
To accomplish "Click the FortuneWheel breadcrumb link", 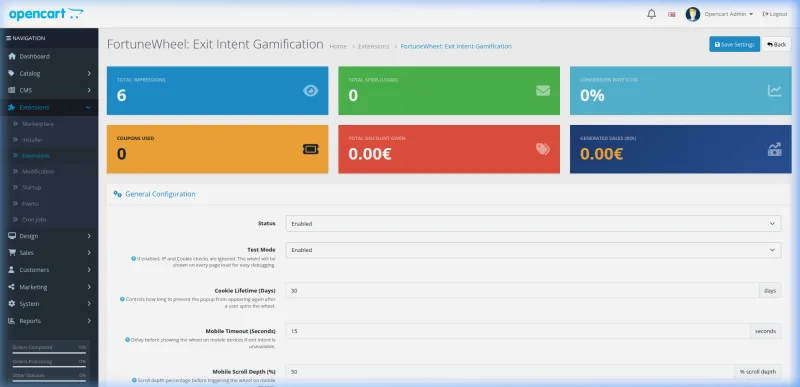I will 456,46.
